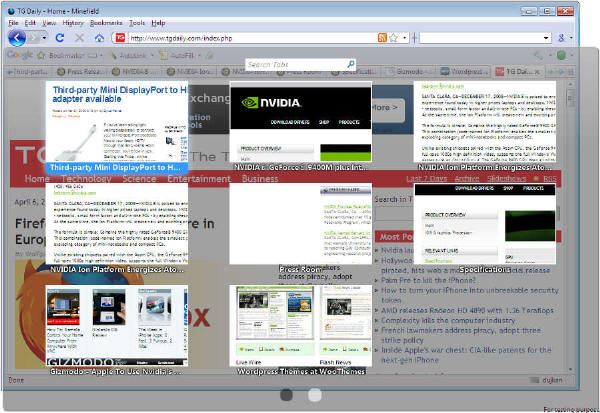Open the View menu
Viewport: 600px width, 413px height.
coord(49,23)
